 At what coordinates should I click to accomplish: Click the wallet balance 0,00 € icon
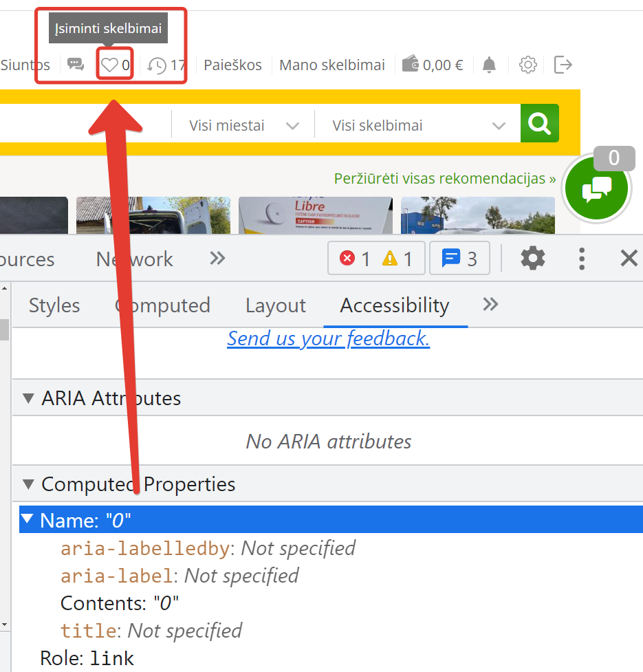point(410,63)
